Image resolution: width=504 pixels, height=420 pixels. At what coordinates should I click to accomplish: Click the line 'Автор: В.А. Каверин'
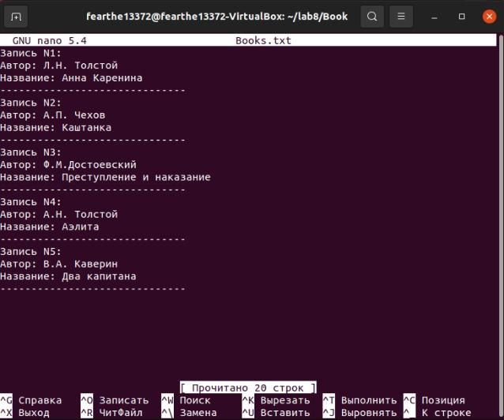[x=58, y=264]
